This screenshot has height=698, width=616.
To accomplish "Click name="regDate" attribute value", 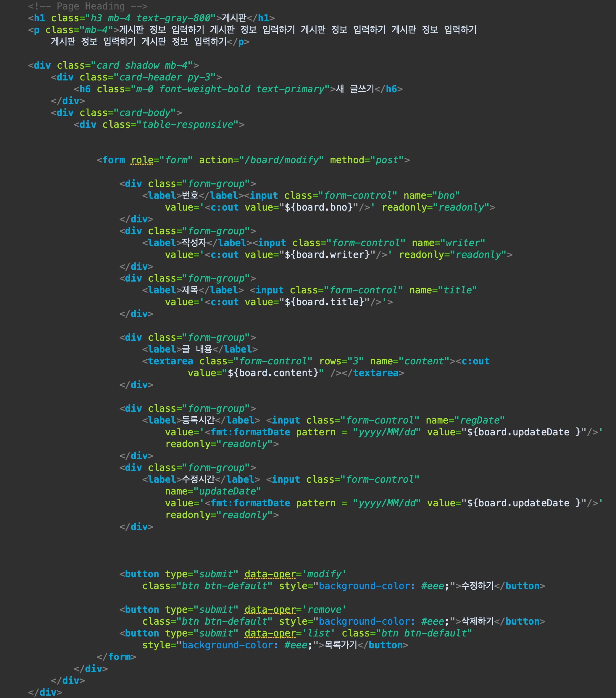I will [x=479, y=420].
